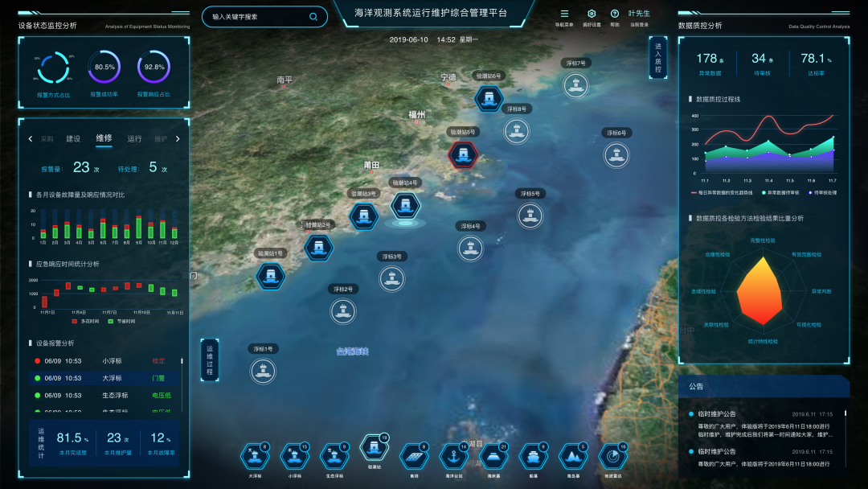Select the 海洋台站 anchor category icon

tap(454, 456)
